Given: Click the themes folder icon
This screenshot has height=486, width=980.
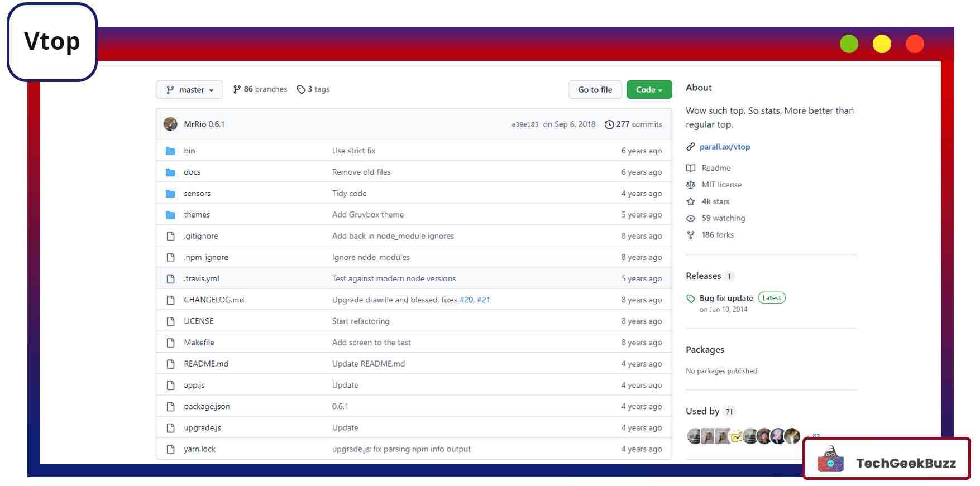Looking at the screenshot, I should [170, 215].
